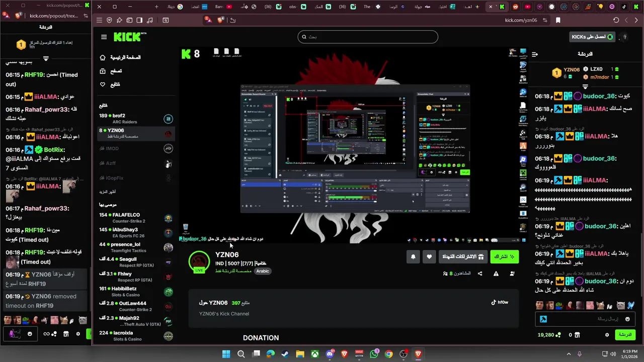The height and width of the screenshot is (362, 644).
Task: Click the Get KICKs button
Action: 592,37
